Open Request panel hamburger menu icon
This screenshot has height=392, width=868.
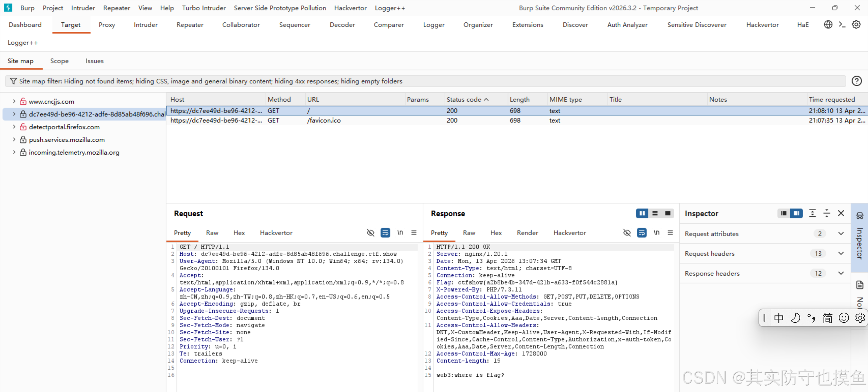tap(414, 233)
